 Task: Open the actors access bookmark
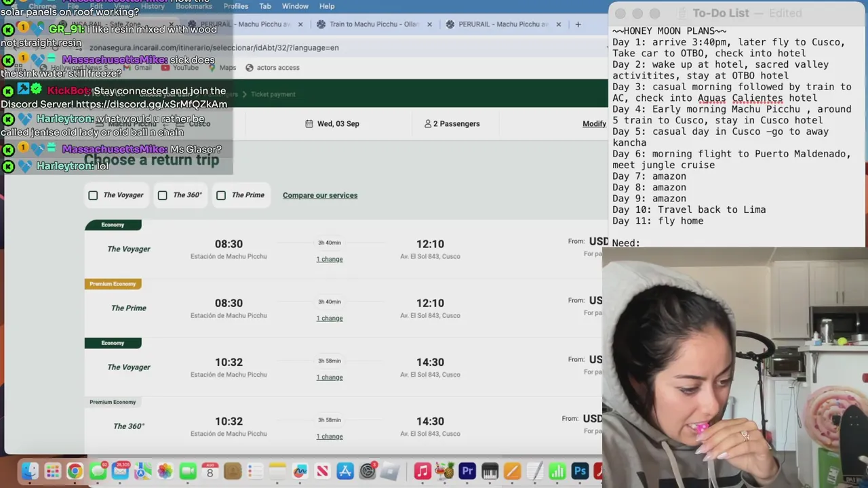point(272,68)
